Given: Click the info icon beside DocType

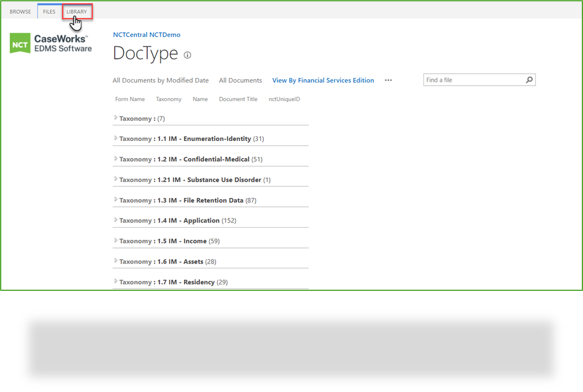Looking at the screenshot, I should [x=186, y=55].
